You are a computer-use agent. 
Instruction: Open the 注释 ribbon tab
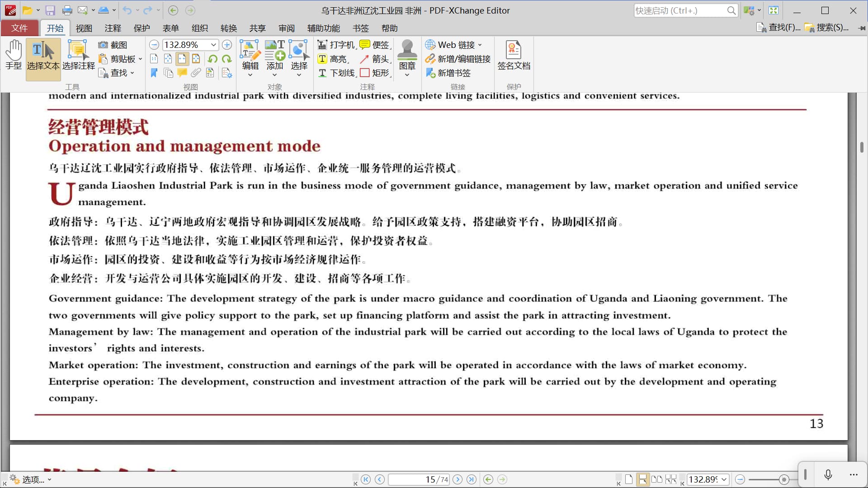pyautogui.click(x=113, y=28)
